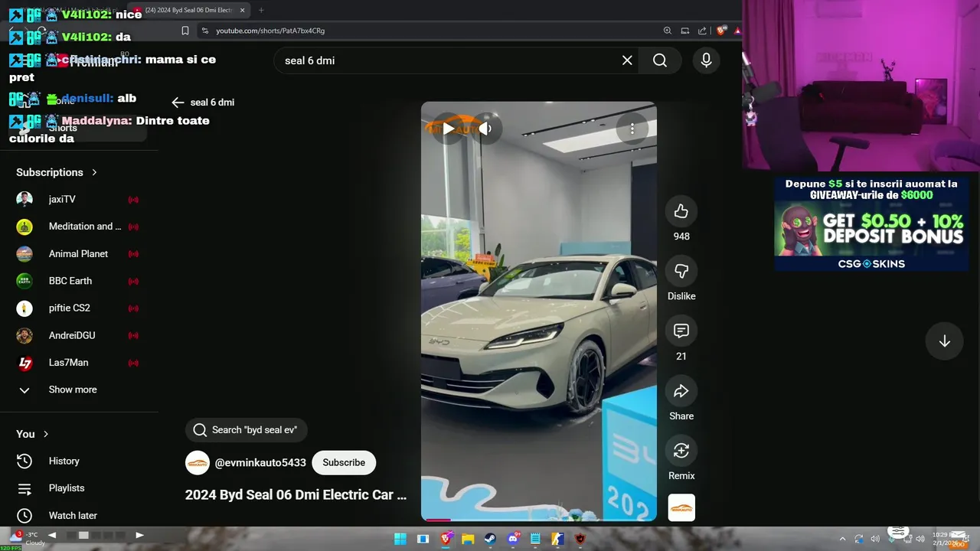Open the sound source thumbnail below Remix

click(681, 507)
